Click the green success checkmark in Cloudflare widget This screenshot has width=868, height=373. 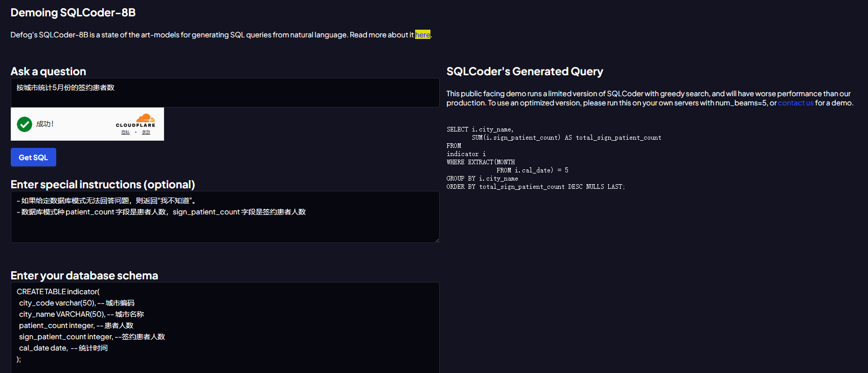click(25, 124)
